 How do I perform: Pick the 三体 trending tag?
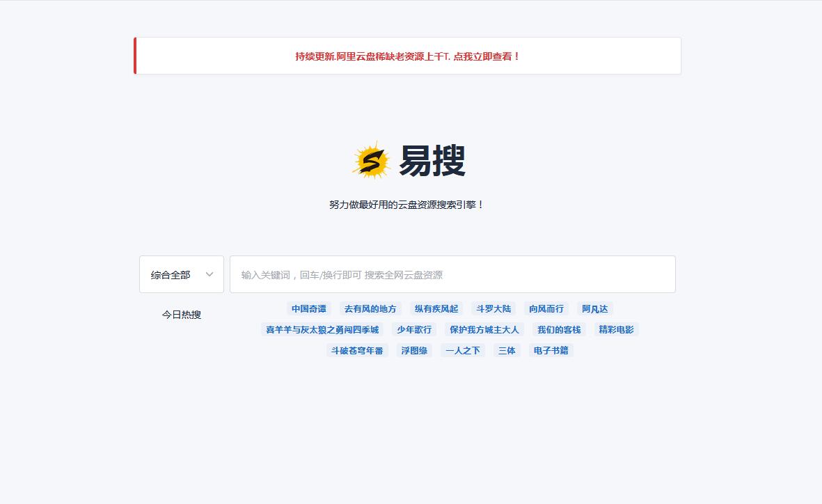[507, 350]
